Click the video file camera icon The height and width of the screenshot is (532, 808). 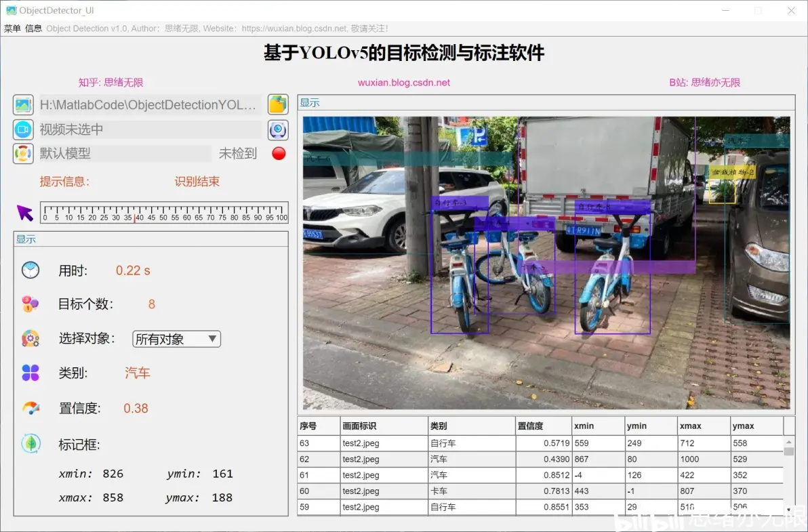pos(23,129)
